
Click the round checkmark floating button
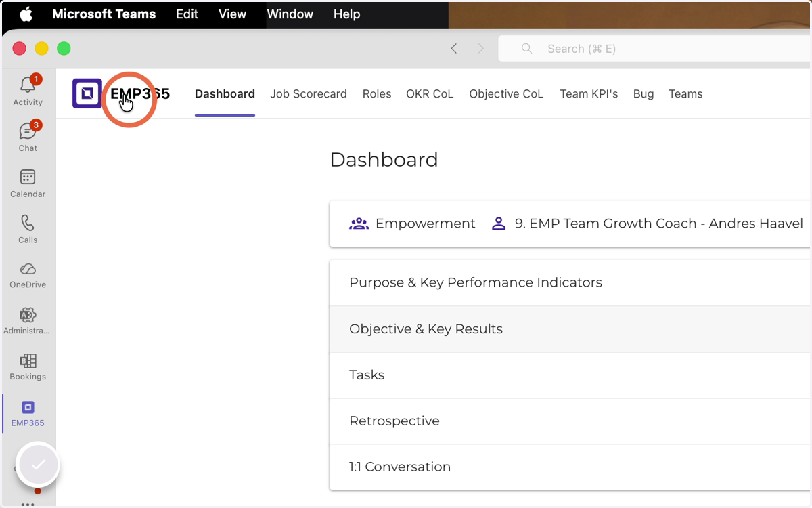[38, 465]
